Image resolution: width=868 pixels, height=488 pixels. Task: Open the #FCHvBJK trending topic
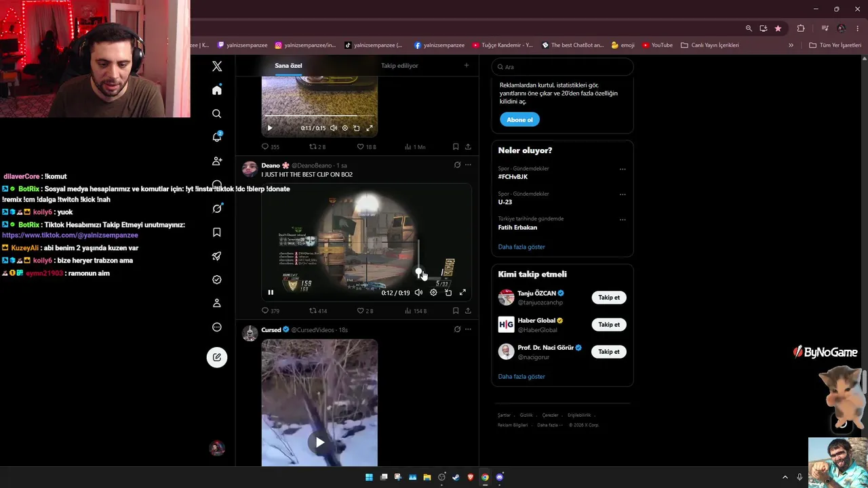[513, 177]
